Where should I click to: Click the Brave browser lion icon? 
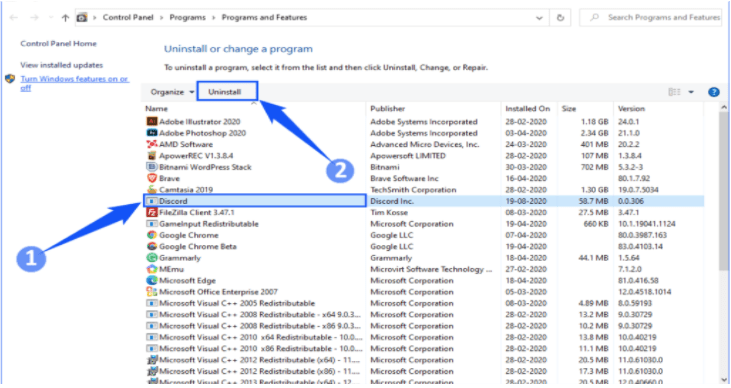pyautogui.click(x=152, y=178)
